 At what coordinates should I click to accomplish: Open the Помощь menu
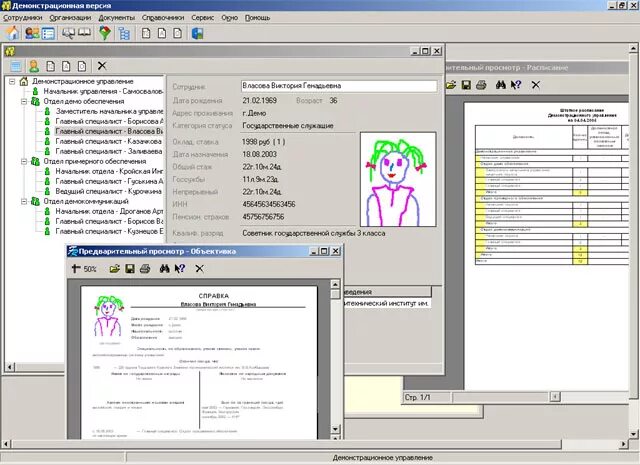click(x=258, y=18)
